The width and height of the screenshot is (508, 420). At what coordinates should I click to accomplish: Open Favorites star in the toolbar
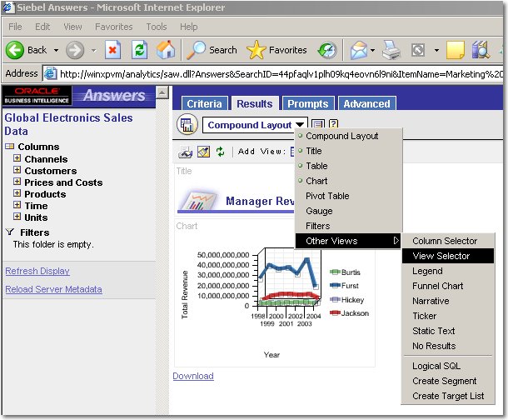tap(256, 50)
